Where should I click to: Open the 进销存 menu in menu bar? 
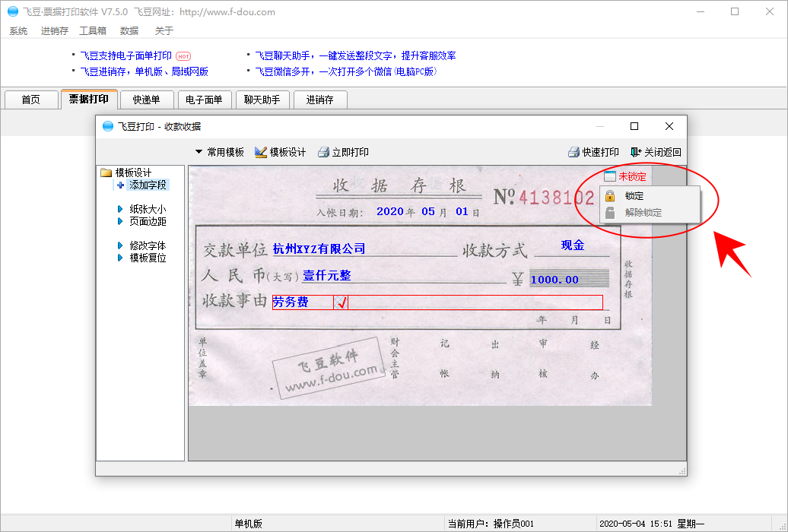pyautogui.click(x=54, y=31)
